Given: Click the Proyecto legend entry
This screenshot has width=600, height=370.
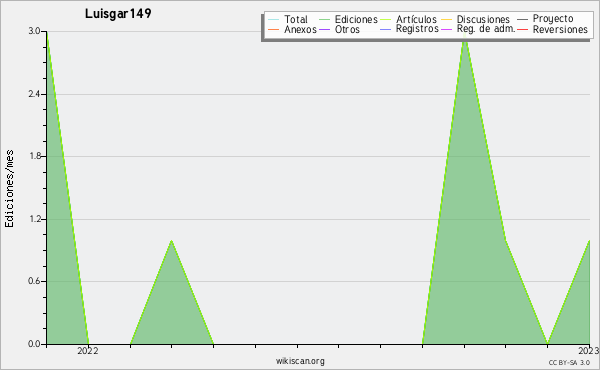Looking at the screenshot, I should pos(545,18).
